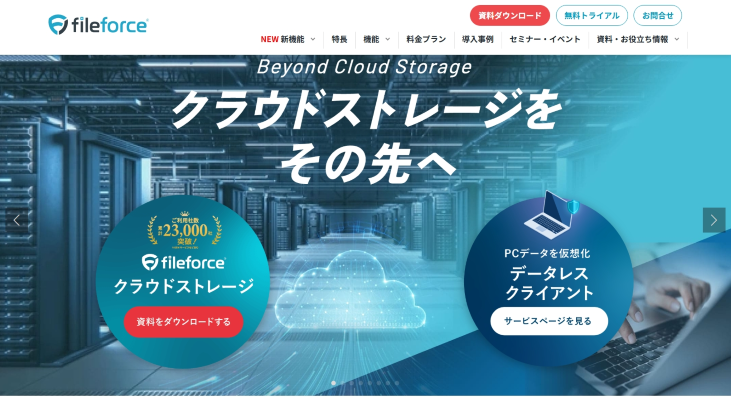Expand the 資料・お役立ち情報 dropdown chevron
The height and width of the screenshot is (411, 731).
(677, 39)
